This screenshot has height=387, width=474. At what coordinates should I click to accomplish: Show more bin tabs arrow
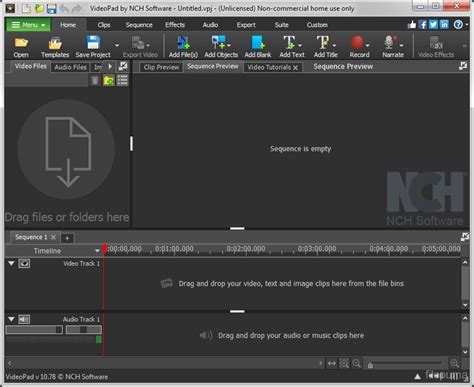pyautogui.click(x=110, y=66)
